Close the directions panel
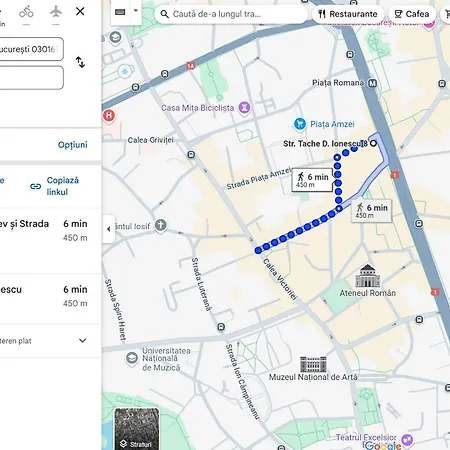This screenshot has height=450, width=450. tap(80, 11)
